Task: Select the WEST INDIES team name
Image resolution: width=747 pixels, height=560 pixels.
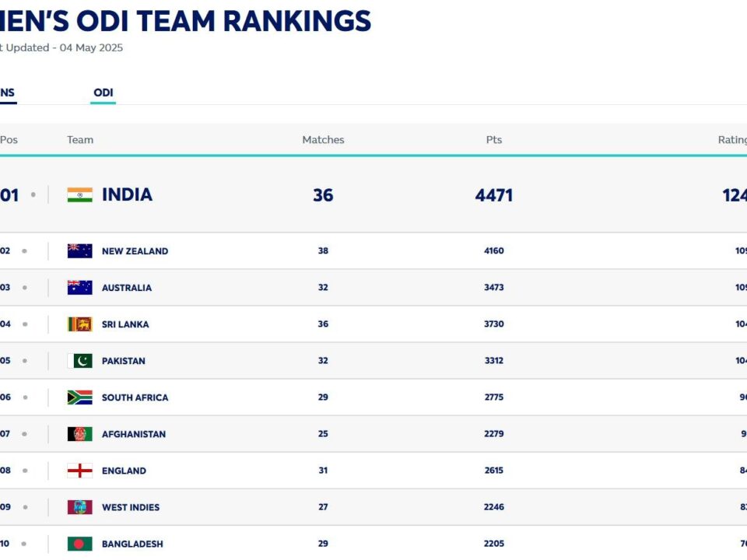Action: click(131, 507)
